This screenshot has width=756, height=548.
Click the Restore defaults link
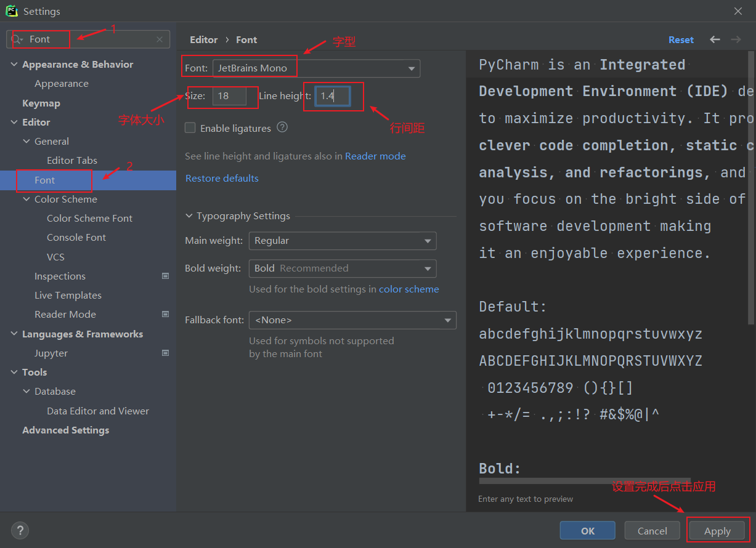[222, 179]
